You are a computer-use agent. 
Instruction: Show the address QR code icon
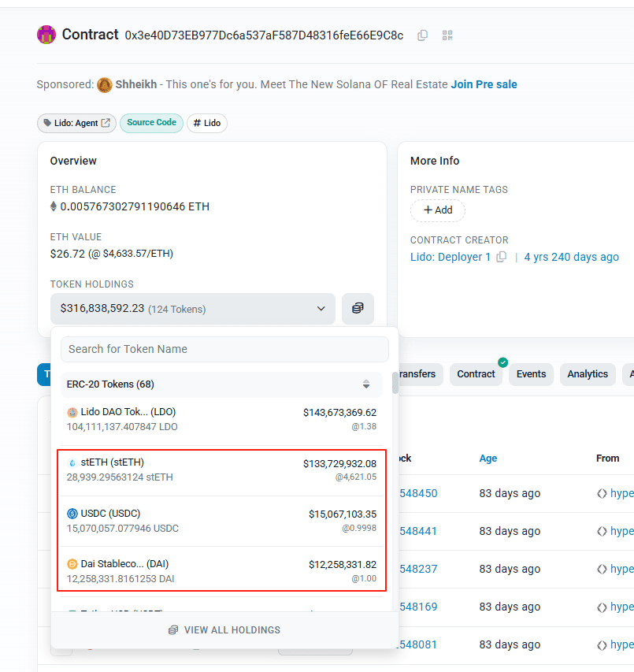tap(447, 35)
